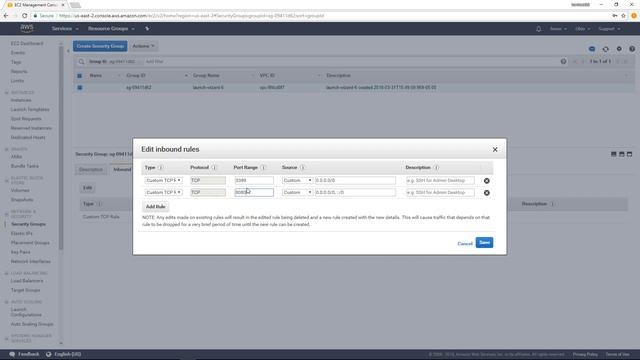640x360 pixels.
Task: Click the first rule's source CIDR field
Action: coord(355,180)
